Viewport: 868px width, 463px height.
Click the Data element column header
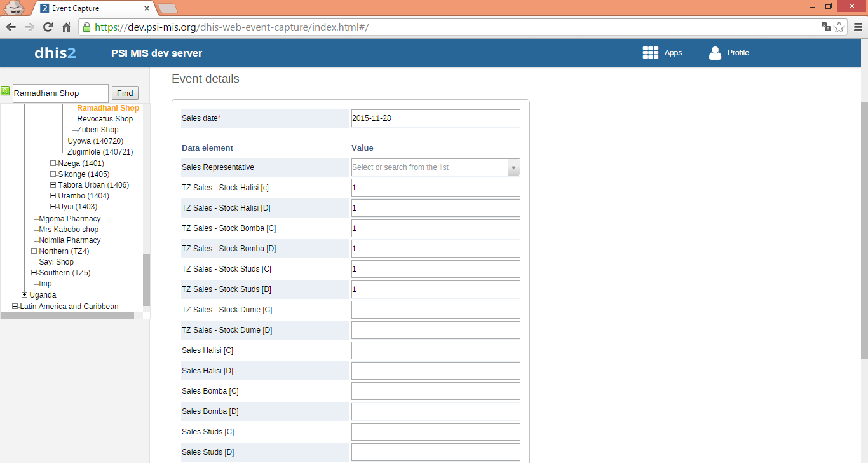point(207,148)
